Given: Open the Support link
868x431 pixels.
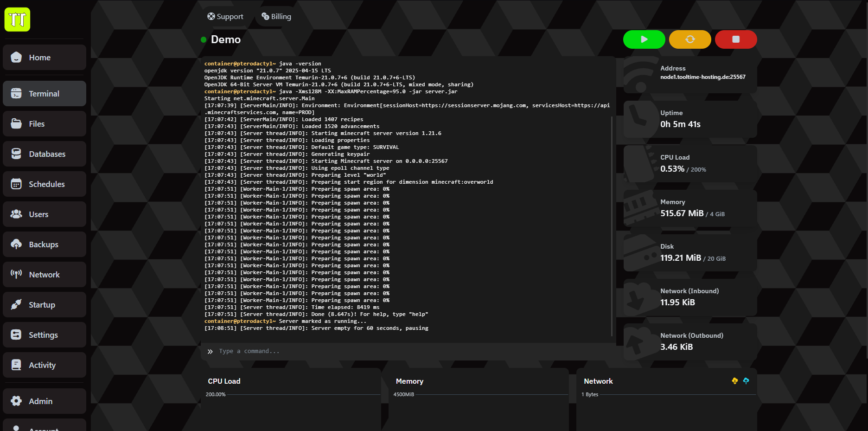Looking at the screenshot, I should pyautogui.click(x=225, y=17).
